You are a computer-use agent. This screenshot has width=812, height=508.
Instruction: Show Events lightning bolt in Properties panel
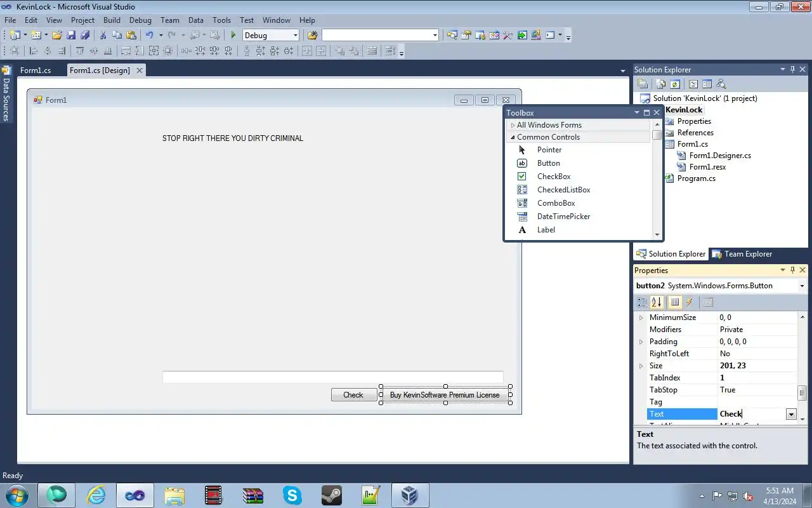pyautogui.click(x=690, y=302)
